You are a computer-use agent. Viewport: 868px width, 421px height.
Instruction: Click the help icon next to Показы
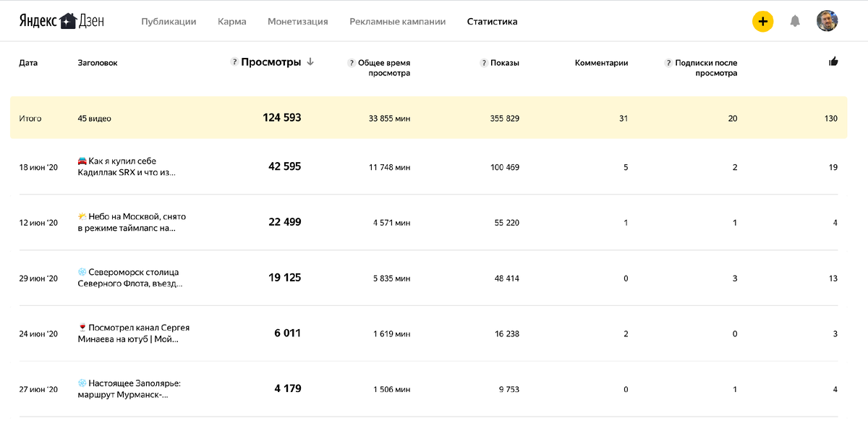[x=482, y=63]
